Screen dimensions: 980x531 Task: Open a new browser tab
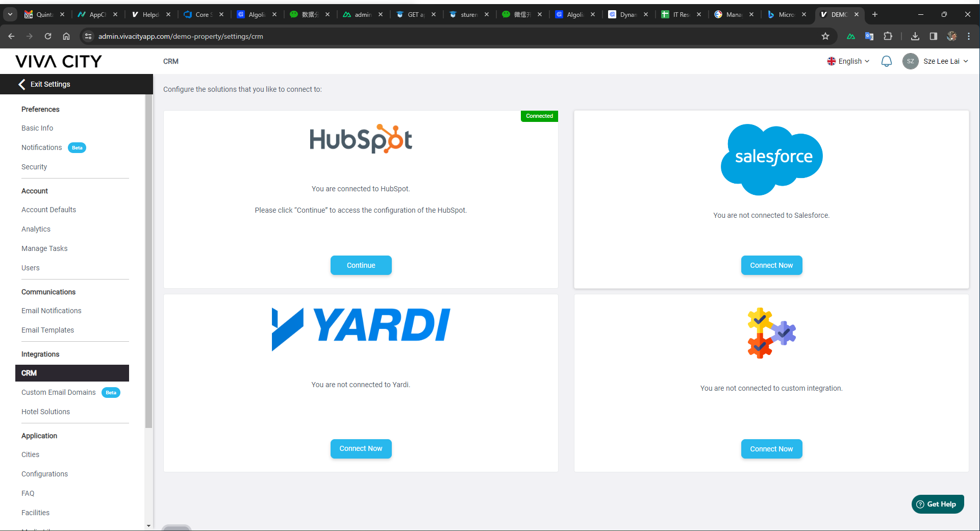[x=875, y=14]
